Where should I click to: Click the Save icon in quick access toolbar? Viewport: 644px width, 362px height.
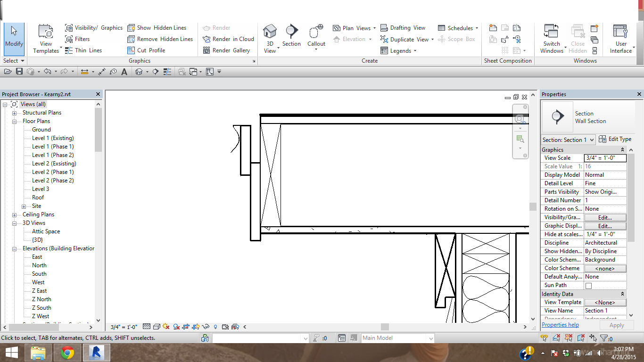19,72
